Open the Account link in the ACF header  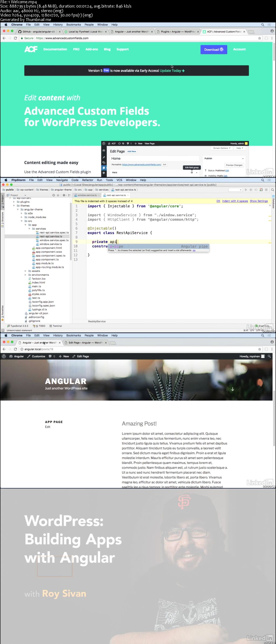click(239, 49)
